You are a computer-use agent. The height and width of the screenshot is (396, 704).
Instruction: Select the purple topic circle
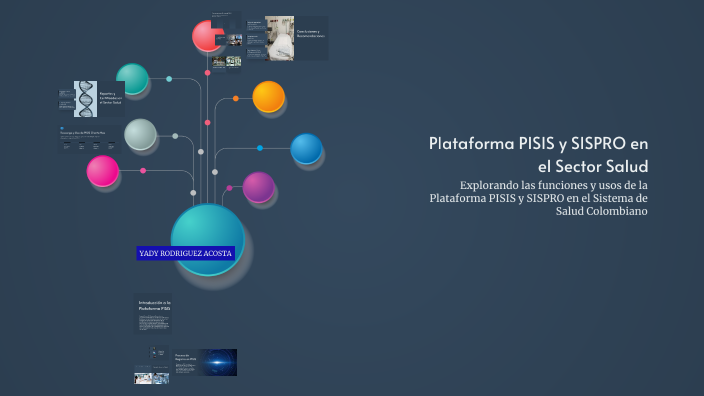click(x=259, y=187)
